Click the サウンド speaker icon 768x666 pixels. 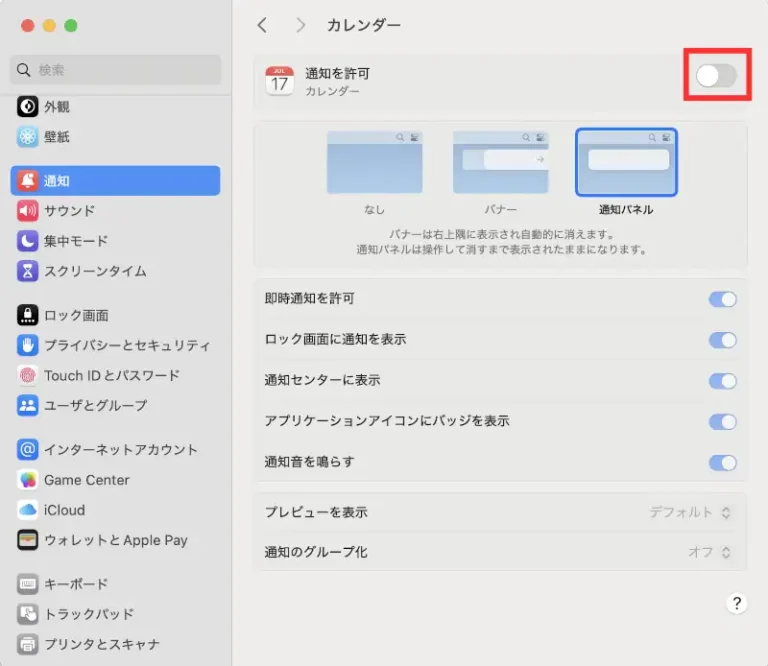(27, 211)
